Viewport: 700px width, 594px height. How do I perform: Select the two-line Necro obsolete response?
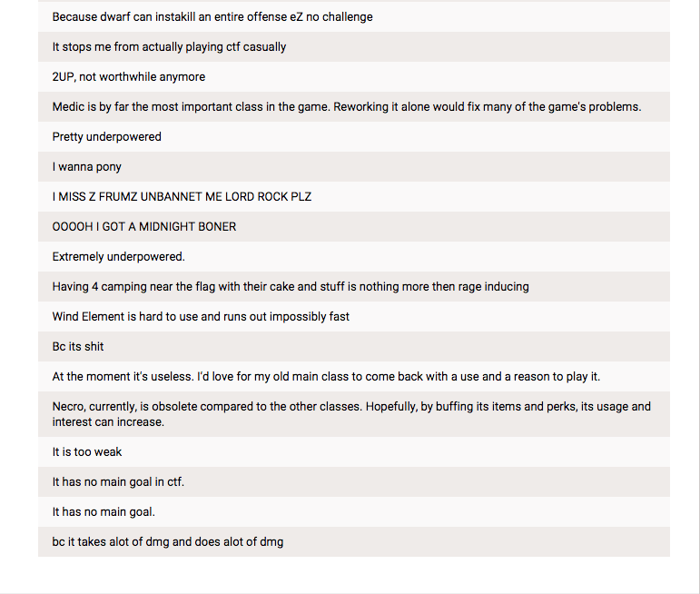(351, 414)
